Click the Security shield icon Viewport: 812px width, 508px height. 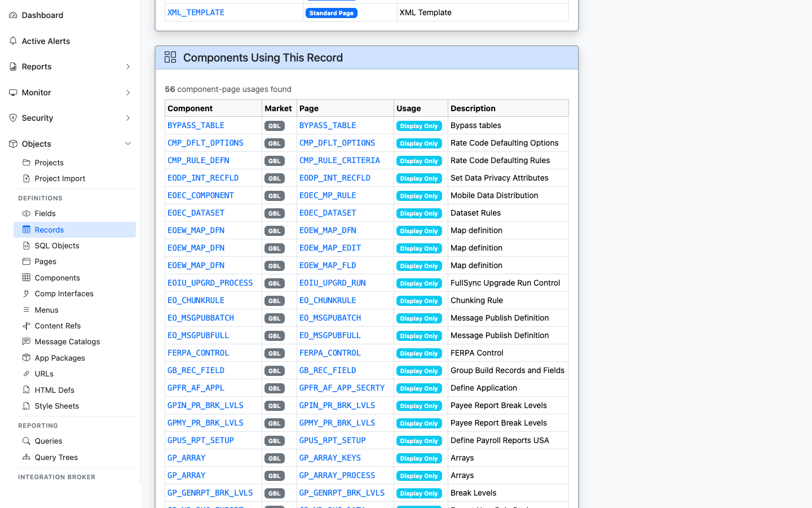[x=13, y=118]
